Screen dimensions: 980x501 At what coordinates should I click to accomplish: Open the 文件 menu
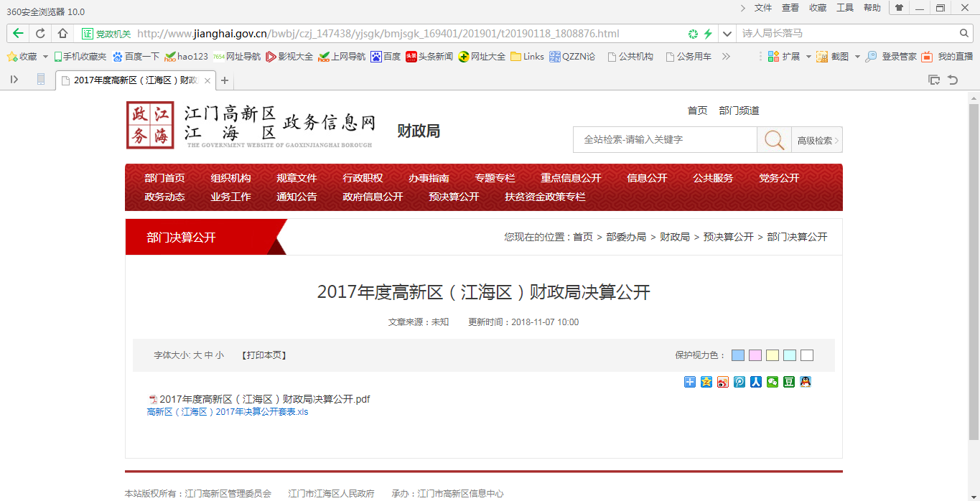click(763, 8)
